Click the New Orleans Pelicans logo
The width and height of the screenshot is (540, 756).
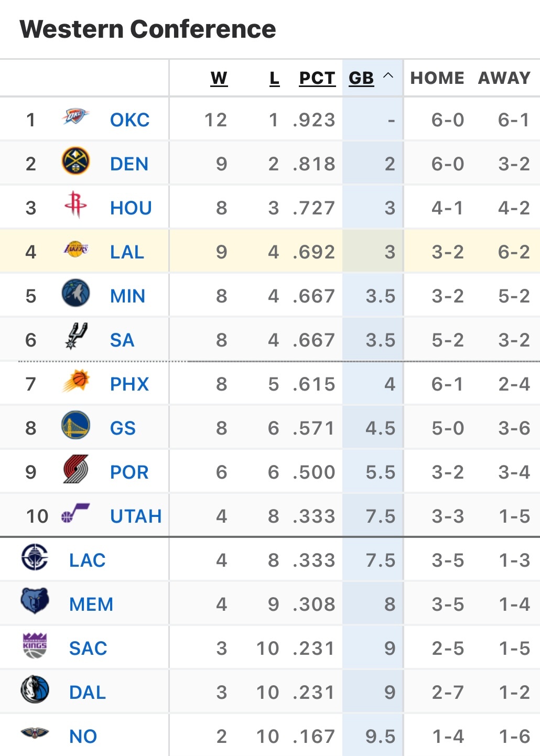click(x=35, y=732)
